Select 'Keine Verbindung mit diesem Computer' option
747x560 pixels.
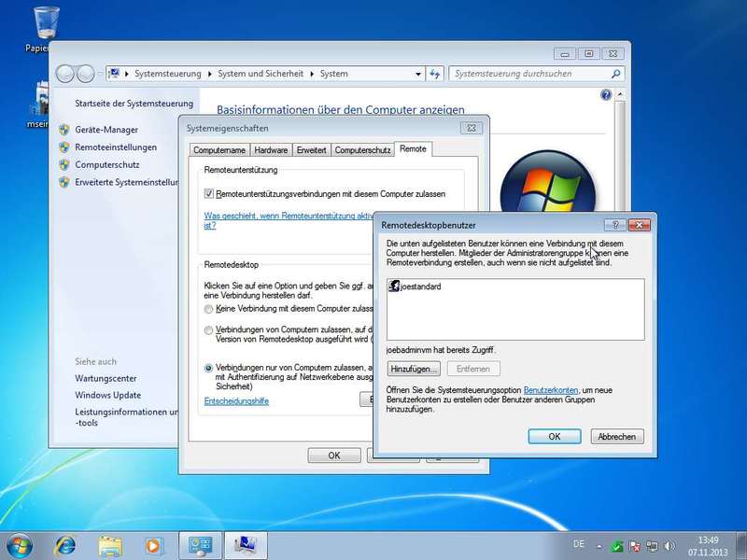[208, 308]
